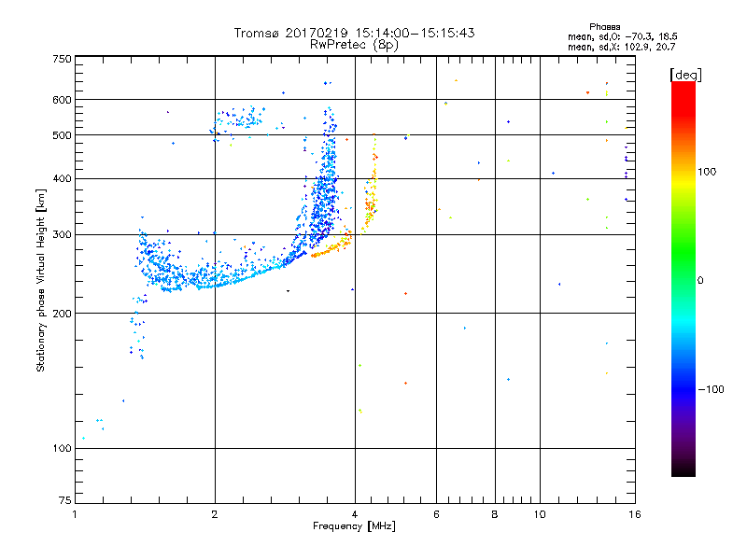This screenshot has height=560, width=747.
Task: Click the y-axis '400' tick label
Action: click(62, 179)
